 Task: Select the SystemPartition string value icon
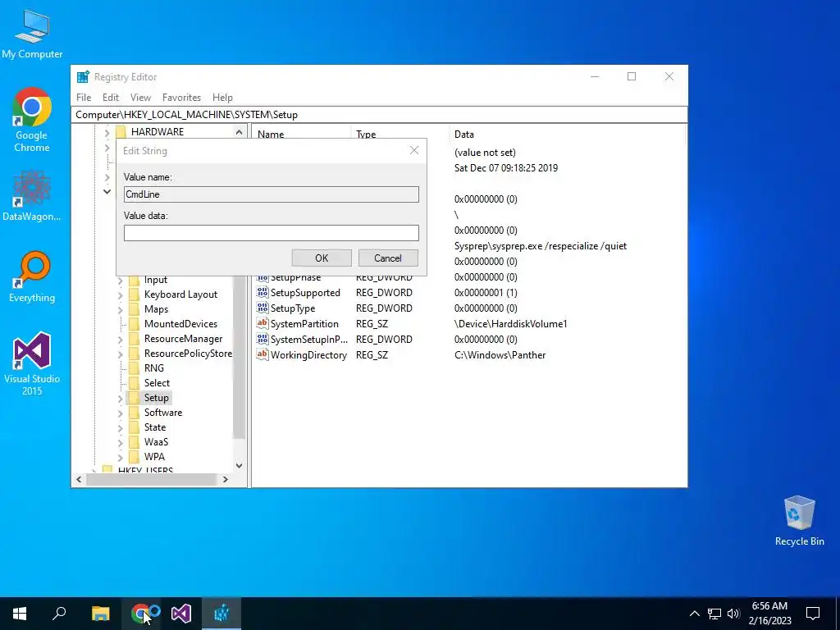pos(262,323)
